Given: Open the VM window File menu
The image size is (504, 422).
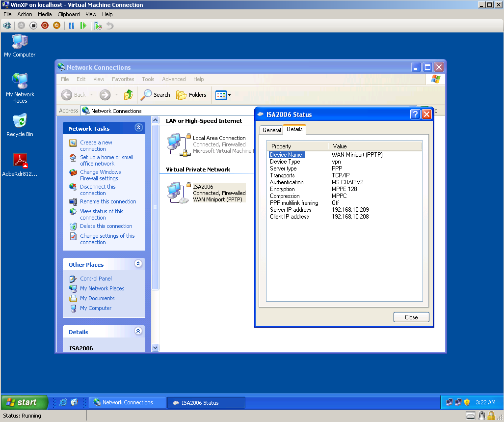Looking at the screenshot, I should point(7,14).
